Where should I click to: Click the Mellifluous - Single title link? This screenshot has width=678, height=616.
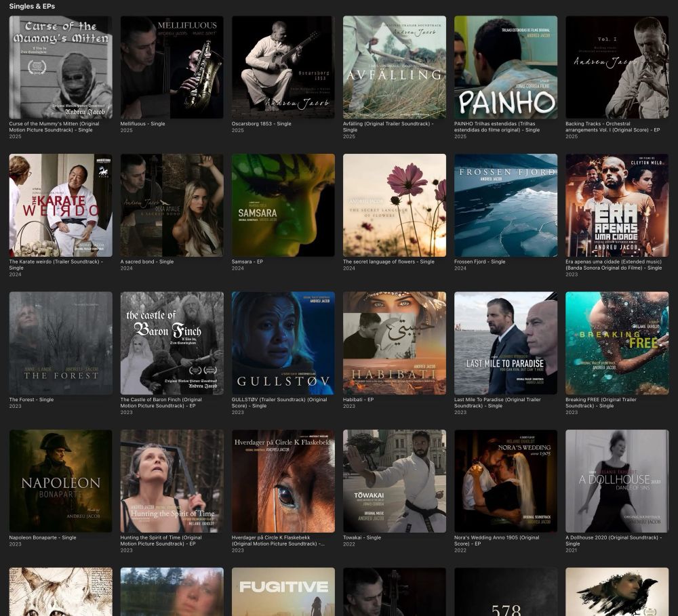142,123
